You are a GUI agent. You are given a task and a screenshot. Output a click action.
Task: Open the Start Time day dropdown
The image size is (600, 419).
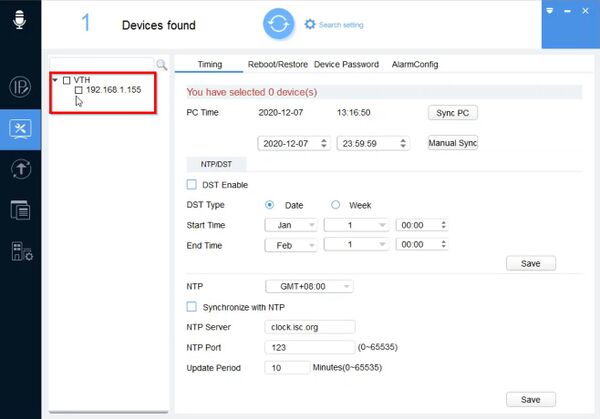[356, 225]
